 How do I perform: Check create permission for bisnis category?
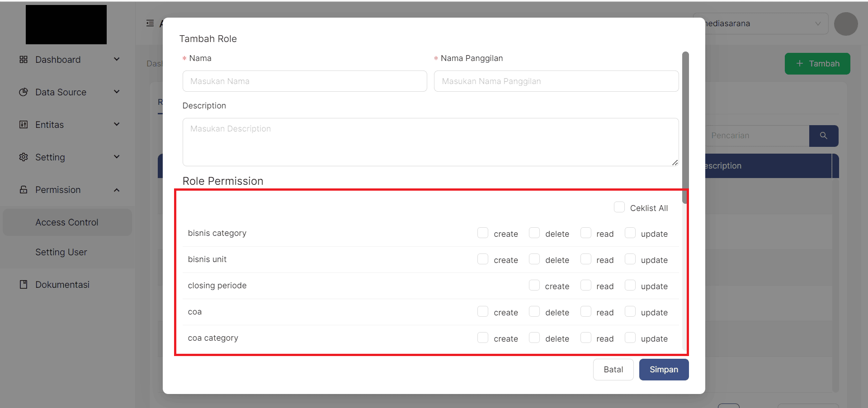point(483,233)
